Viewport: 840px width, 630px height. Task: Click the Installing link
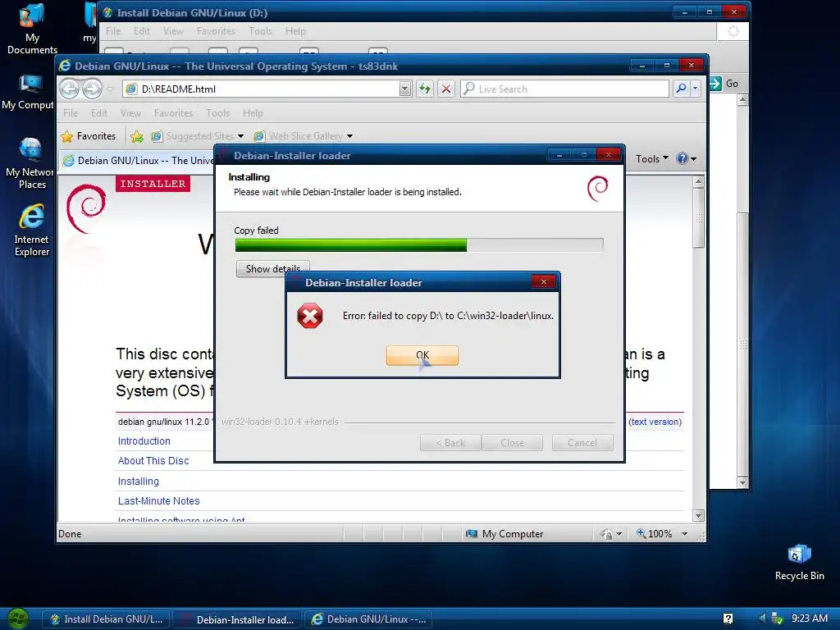click(138, 481)
